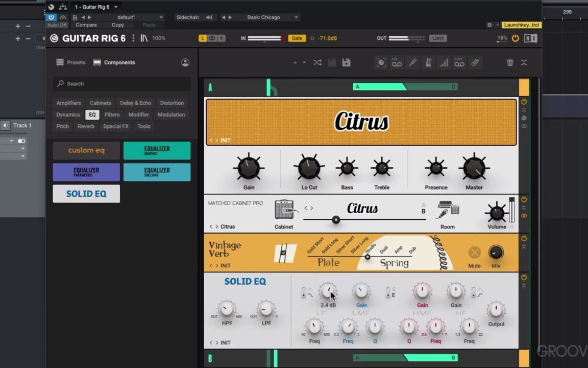Open the metronome in the rack toolbar

point(428,62)
